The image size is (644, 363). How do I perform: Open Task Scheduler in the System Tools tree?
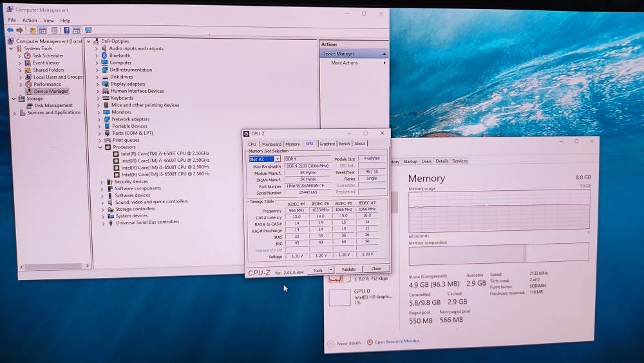48,55
